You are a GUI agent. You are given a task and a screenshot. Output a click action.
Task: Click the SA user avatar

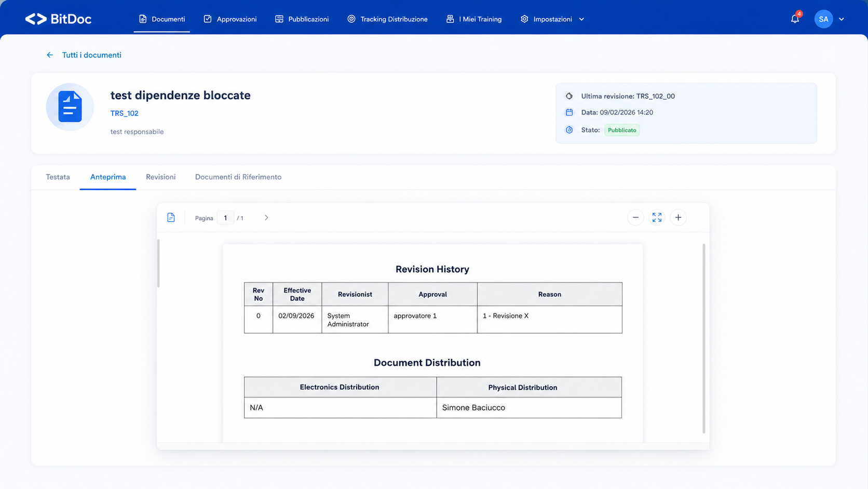coord(823,19)
